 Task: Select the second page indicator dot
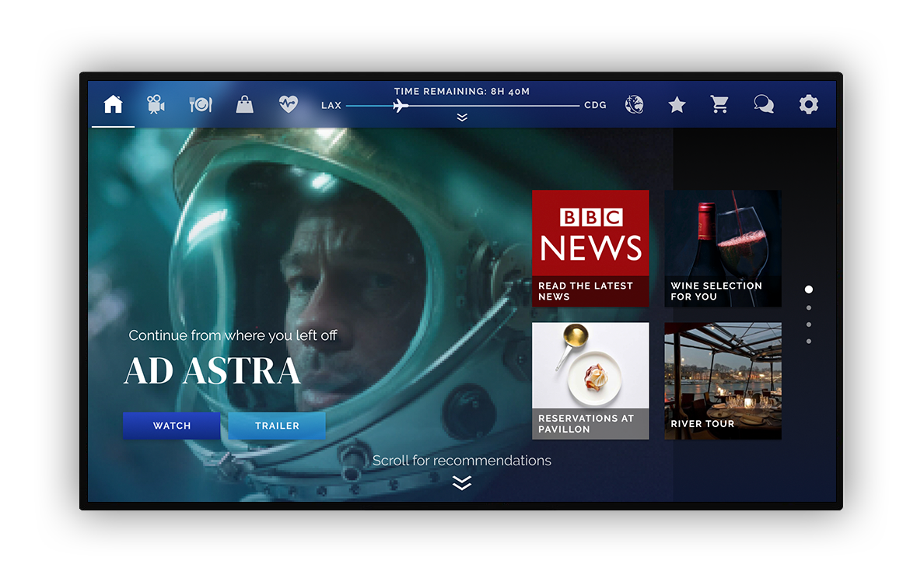809,308
